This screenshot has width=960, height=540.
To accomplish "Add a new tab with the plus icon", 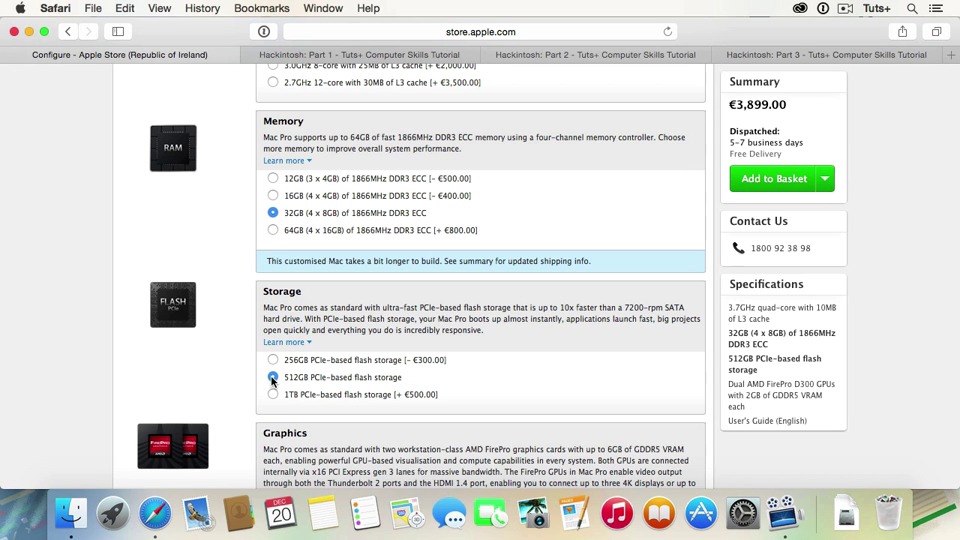I will click(951, 54).
